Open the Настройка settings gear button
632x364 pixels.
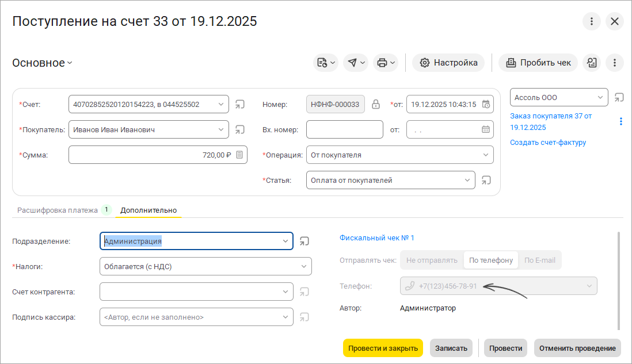(x=448, y=63)
